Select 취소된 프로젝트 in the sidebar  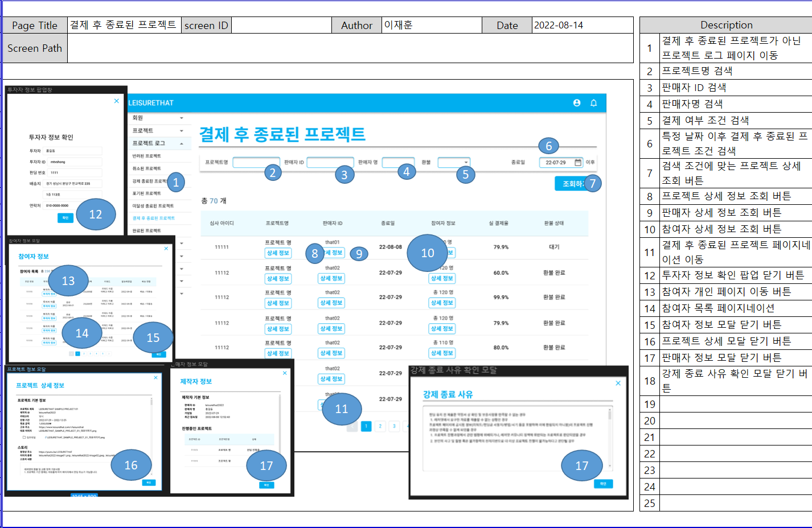(147, 168)
